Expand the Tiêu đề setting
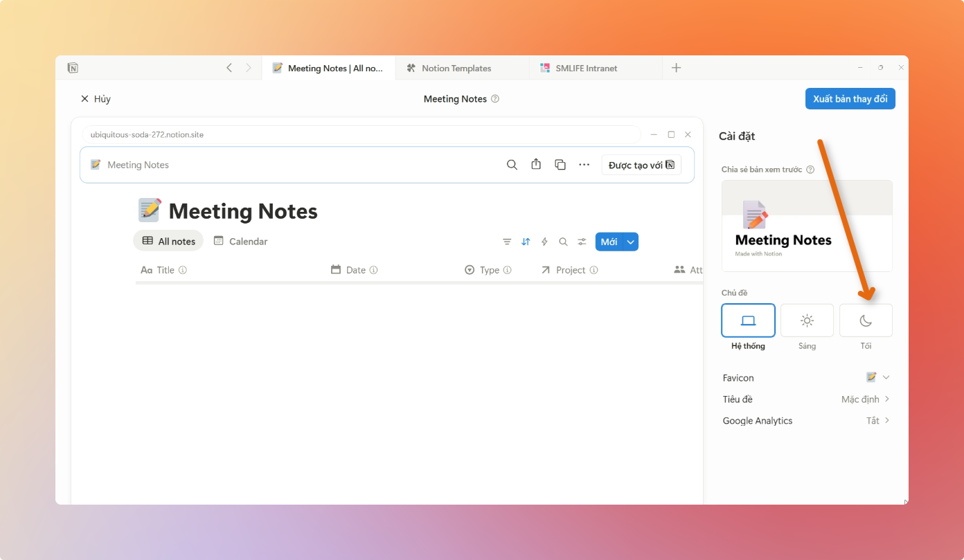The width and height of the screenshot is (964, 560). tap(866, 399)
